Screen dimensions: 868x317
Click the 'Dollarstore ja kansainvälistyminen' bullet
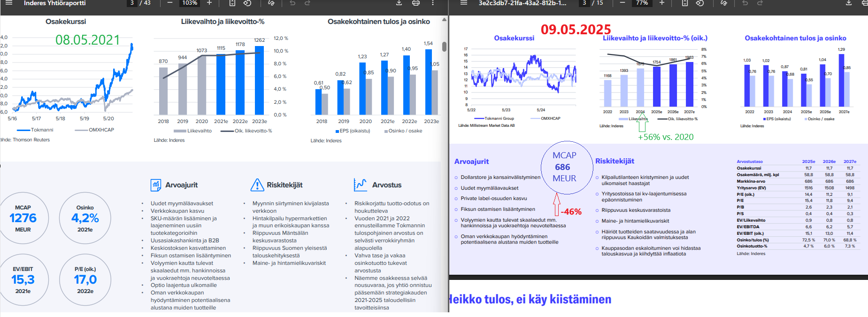click(x=500, y=177)
